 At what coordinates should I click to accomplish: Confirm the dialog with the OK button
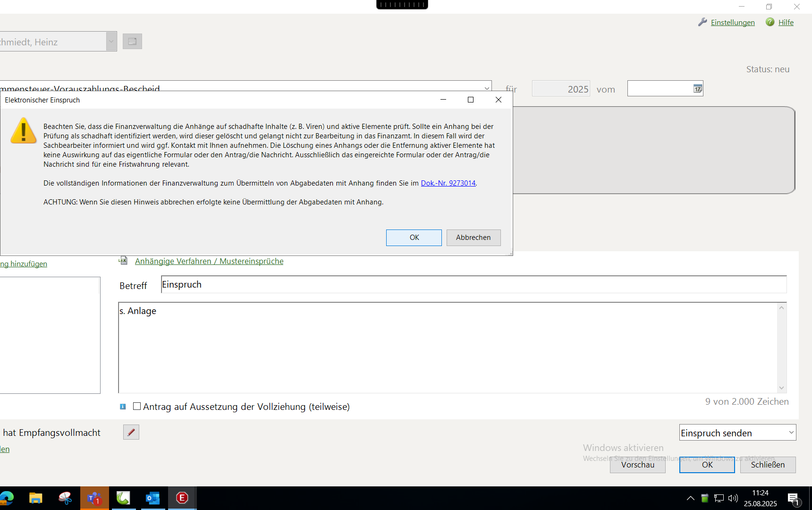click(x=414, y=238)
